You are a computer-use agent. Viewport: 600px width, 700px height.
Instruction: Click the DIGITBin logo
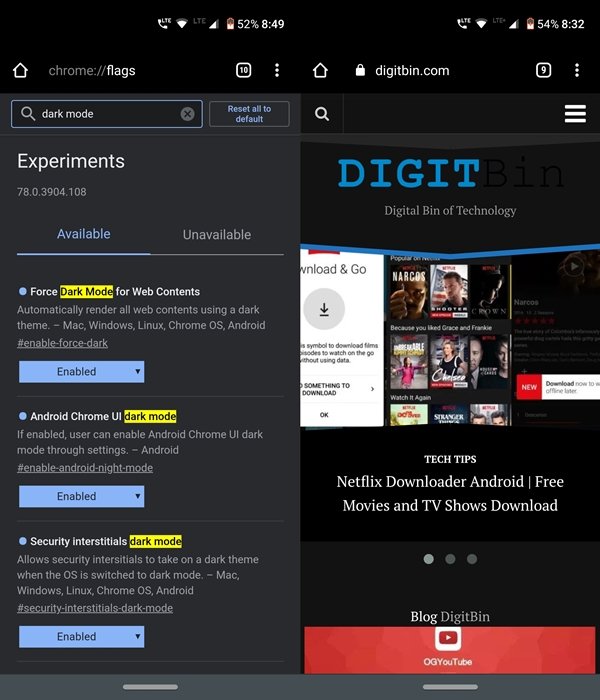pyautogui.click(x=450, y=173)
